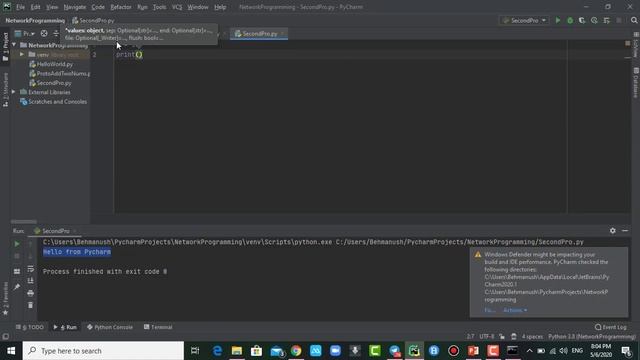Screen dimensions: 640x360
Task: Start debugging with the bug icon
Action: tap(570, 20)
